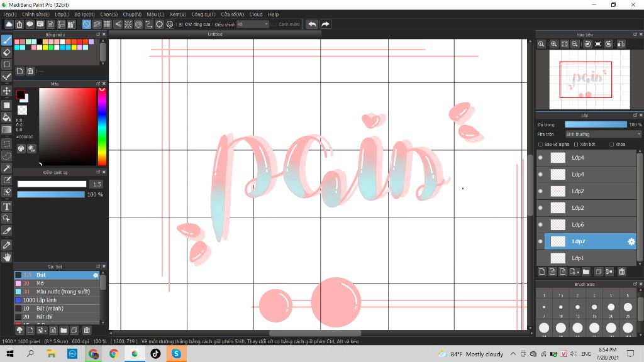Enable the Khóa lock checkbox
This screenshot has height=362, width=644.
[x=611, y=145]
